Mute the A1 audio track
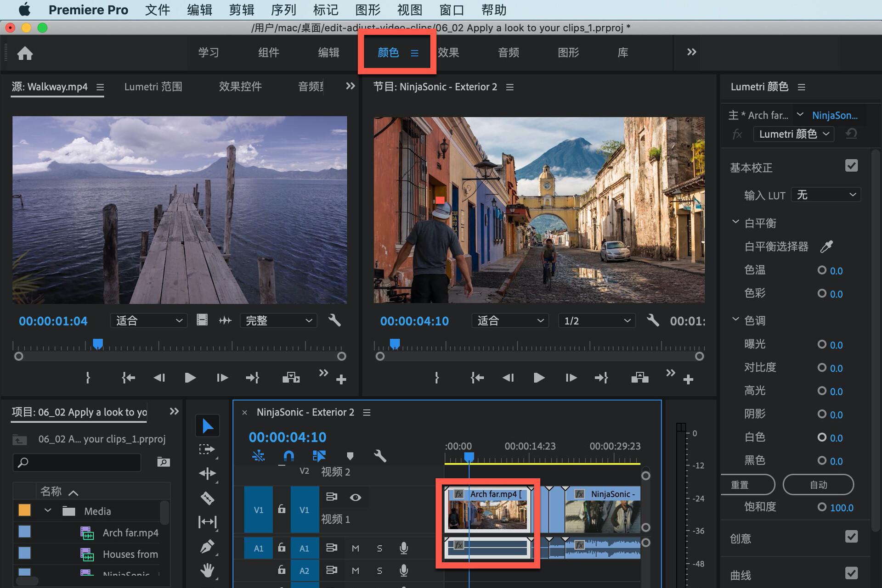882x588 pixels. pyautogui.click(x=355, y=548)
